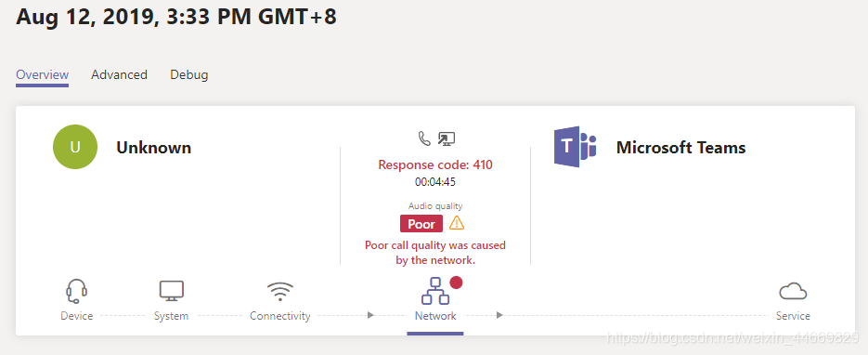Click the Poor audio quality badge
The height and width of the screenshot is (355, 868).
tap(421, 224)
